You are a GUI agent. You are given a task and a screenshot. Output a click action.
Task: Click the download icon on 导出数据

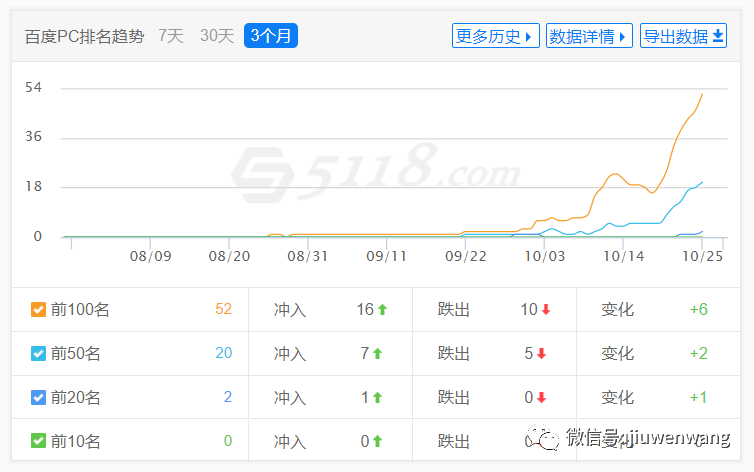pyautogui.click(x=718, y=36)
